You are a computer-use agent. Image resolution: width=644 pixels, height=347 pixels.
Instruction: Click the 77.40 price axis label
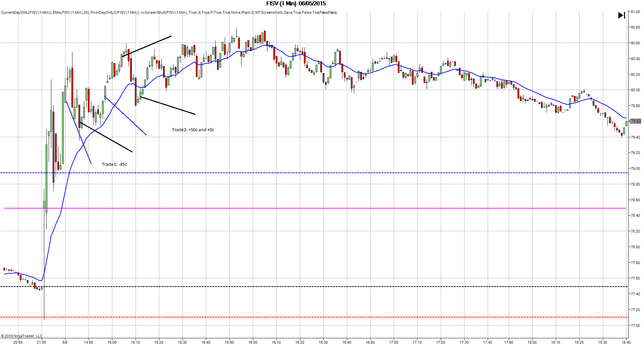coord(635,294)
